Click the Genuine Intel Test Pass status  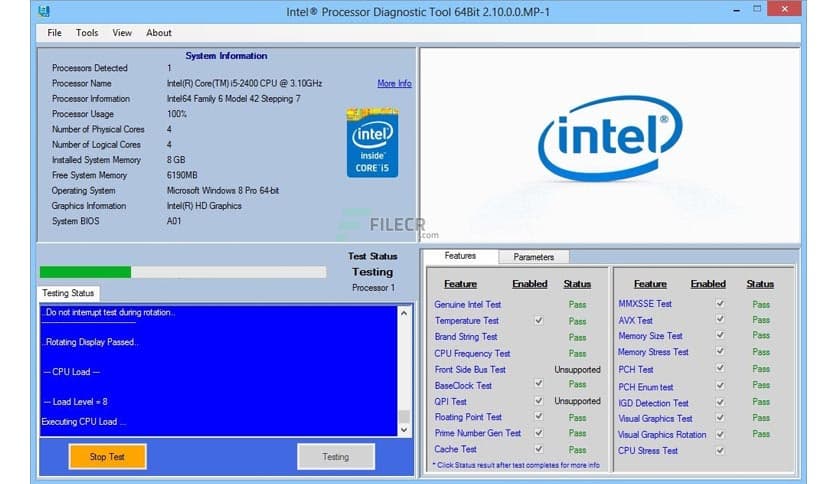[x=577, y=305]
